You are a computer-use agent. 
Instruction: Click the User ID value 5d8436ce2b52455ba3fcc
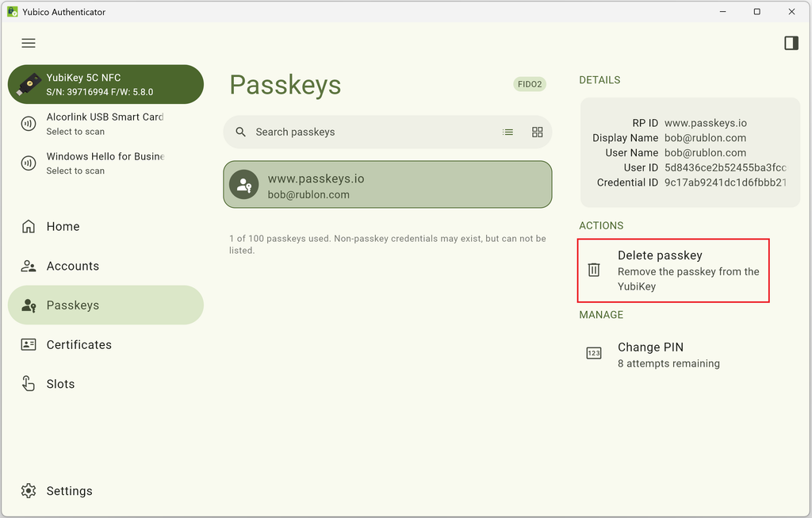[726, 167]
